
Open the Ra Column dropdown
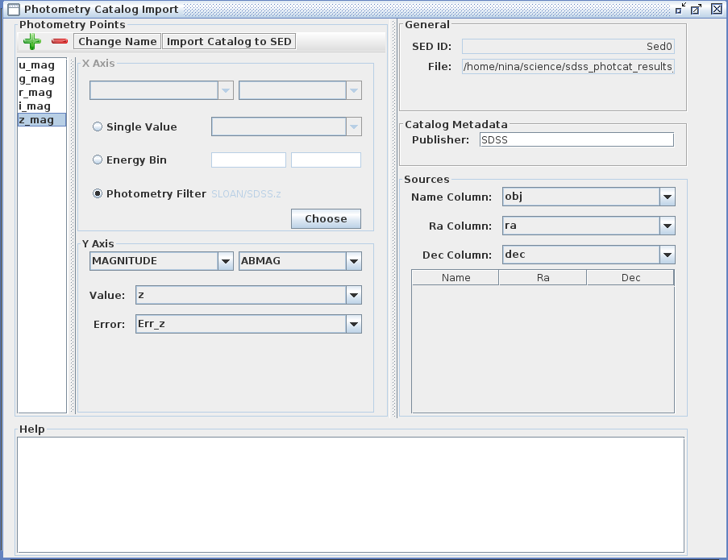pyautogui.click(x=589, y=226)
